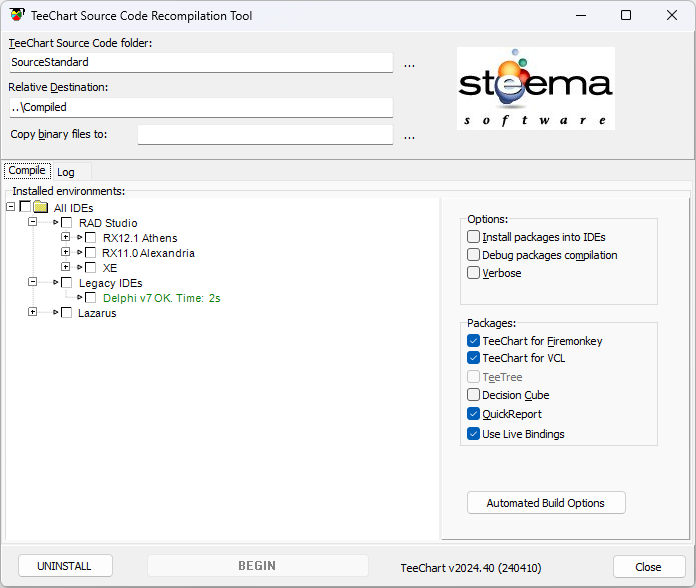Click the Relative Destination input field

tap(201, 107)
